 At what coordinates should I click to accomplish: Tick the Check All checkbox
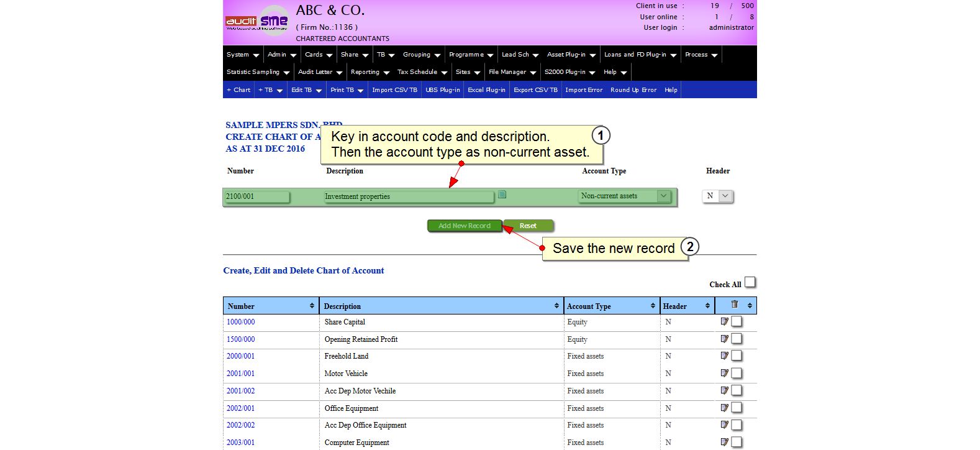[750, 282]
